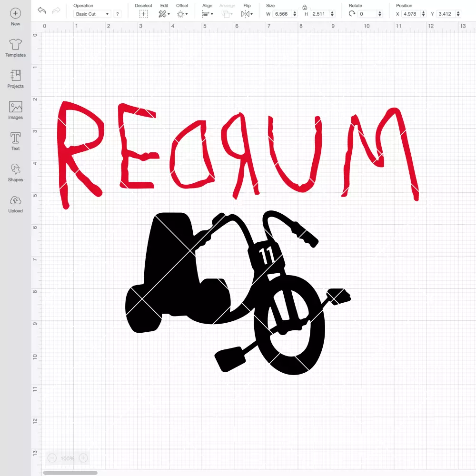Screen dimensions: 476x476
Task: Click the operation help question mark
Action: click(x=118, y=14)
